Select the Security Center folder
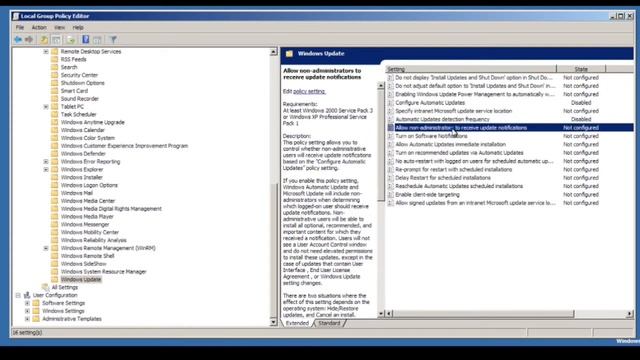640x360 pixels. pyautogui.click(x=79, y=75)
